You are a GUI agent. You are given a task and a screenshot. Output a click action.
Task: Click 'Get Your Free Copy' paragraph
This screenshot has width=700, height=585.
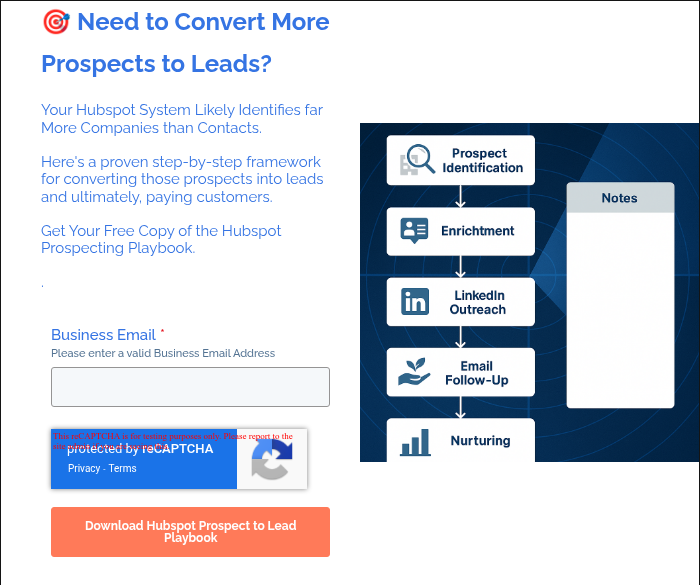161,239
